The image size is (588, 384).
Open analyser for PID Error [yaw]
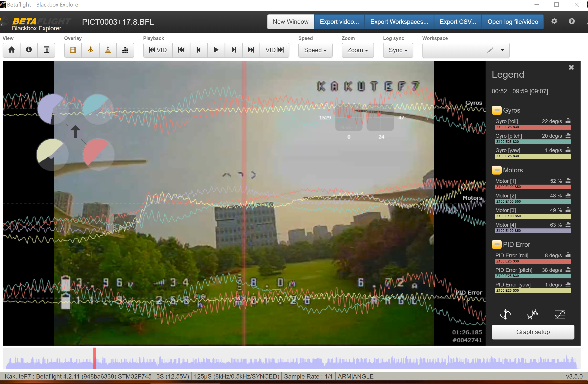[x=568, y=284]
